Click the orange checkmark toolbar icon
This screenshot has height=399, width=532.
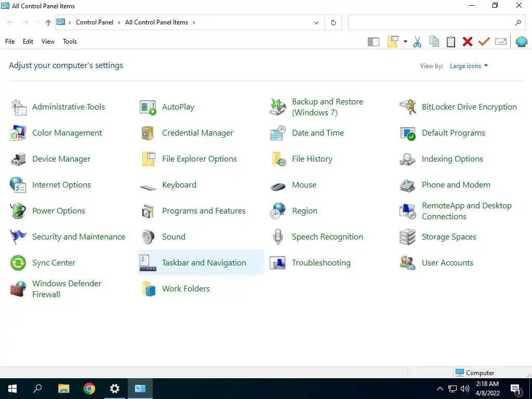(x=484, y=42)
